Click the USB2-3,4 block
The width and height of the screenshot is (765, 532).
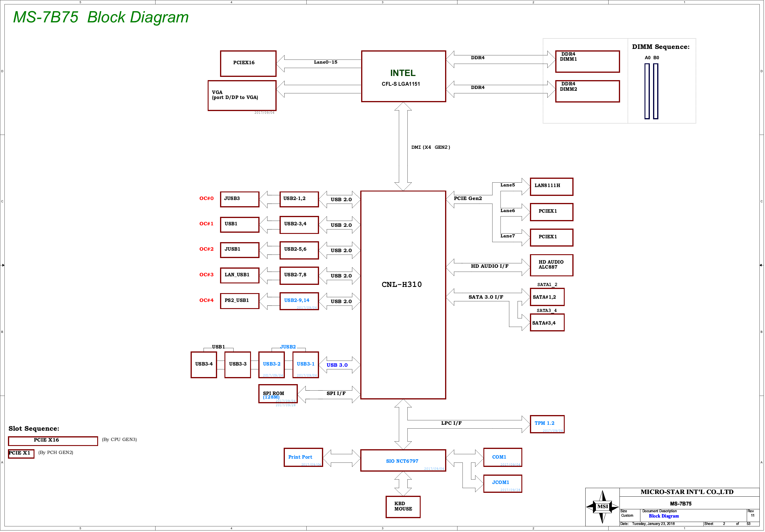[299, 225]
